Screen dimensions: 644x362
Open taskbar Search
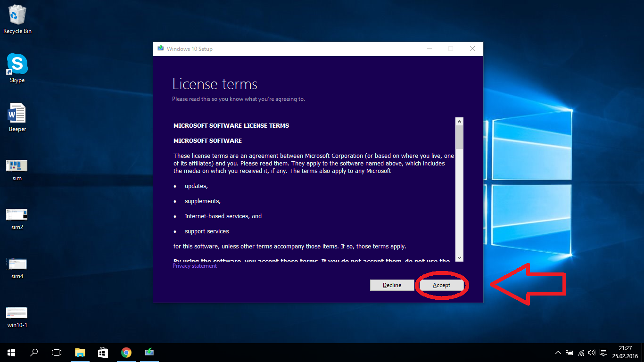tap(34, 352)
